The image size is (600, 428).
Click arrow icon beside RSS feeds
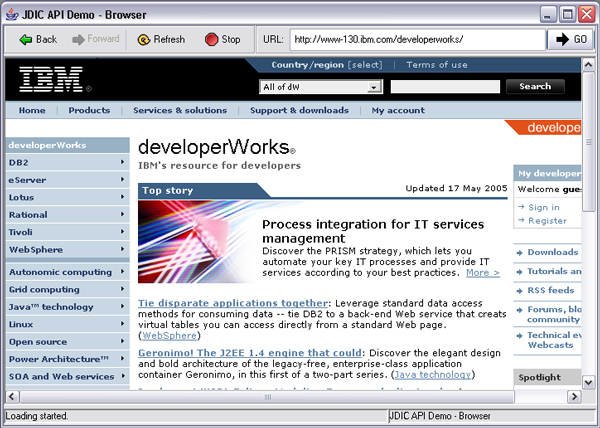coord(519,291)
